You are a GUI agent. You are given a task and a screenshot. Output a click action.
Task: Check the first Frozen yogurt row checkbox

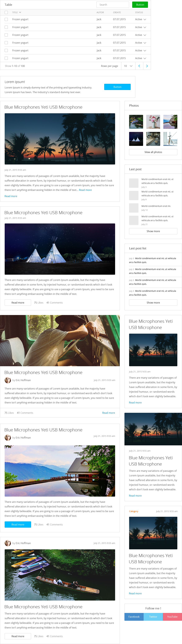6,19
